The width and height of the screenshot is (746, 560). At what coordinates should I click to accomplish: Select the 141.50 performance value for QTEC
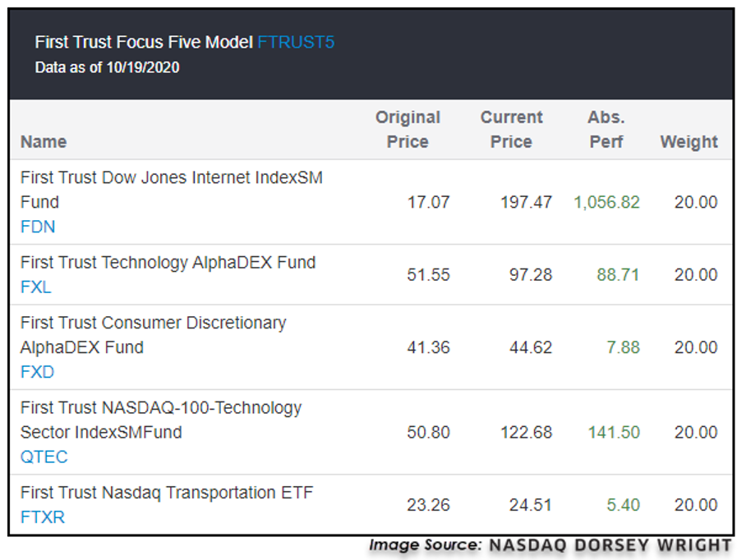614,433
